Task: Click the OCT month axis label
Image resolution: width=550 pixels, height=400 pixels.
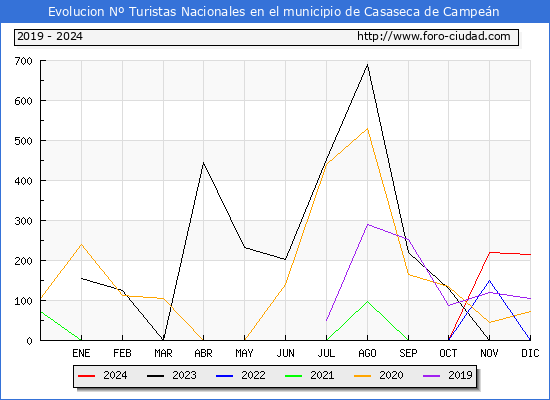Action: point(448,353)
